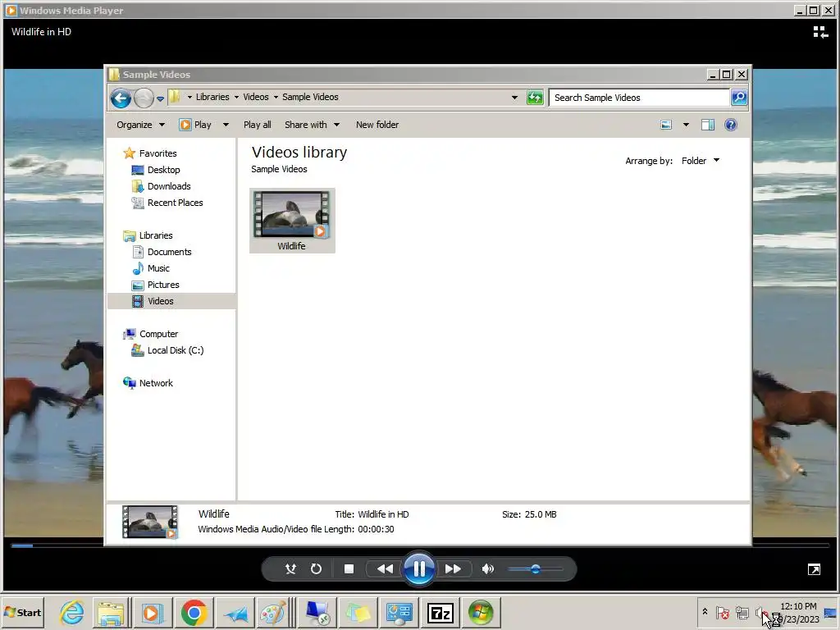The width and height of the screenshot is (840, 630).
Task: Select Computer in navigation pane
Action: [158, 334]
